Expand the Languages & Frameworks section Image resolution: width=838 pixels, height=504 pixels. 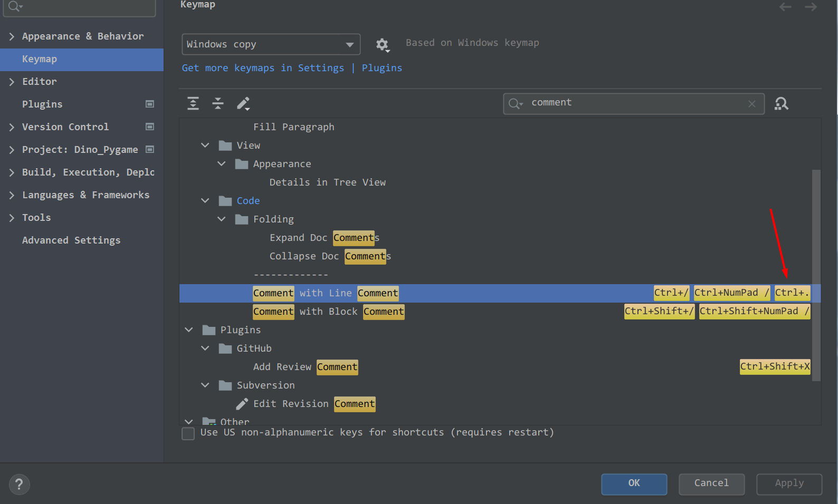click(x=12, y=195)
